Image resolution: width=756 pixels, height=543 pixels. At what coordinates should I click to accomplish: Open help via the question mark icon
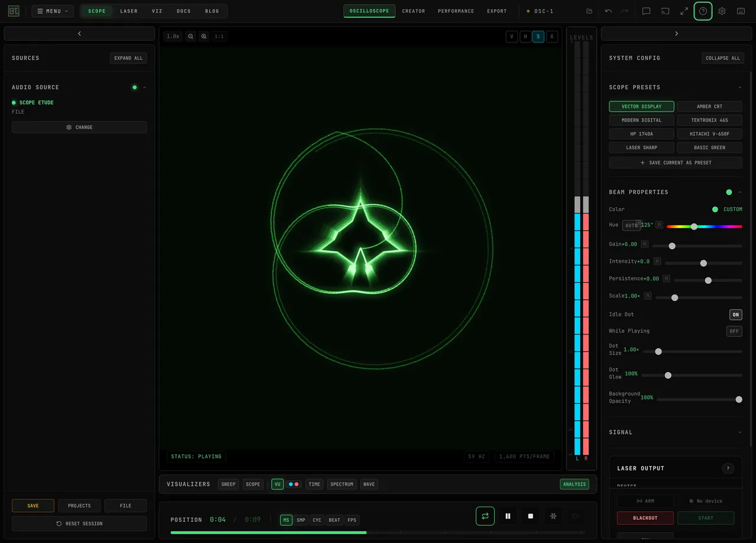(x=703, y=11)
